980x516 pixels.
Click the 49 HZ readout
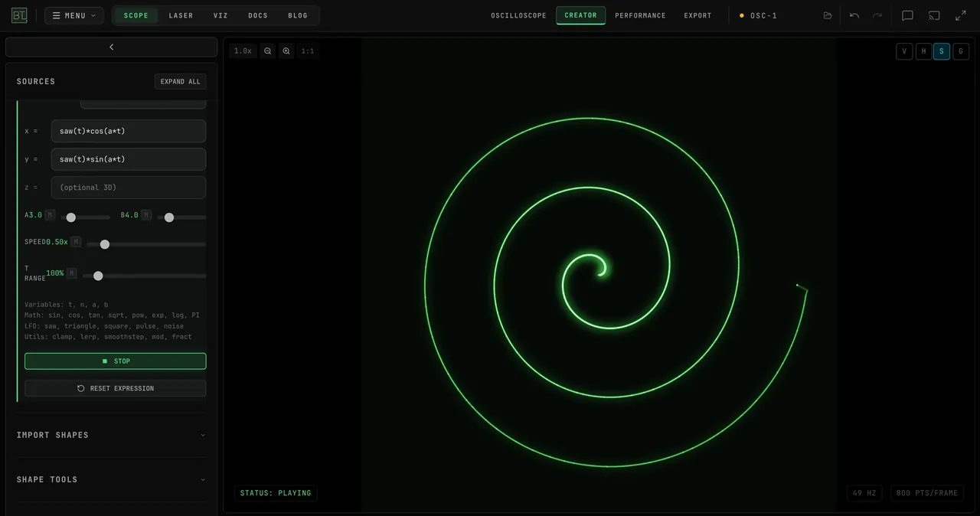[864, 493]
